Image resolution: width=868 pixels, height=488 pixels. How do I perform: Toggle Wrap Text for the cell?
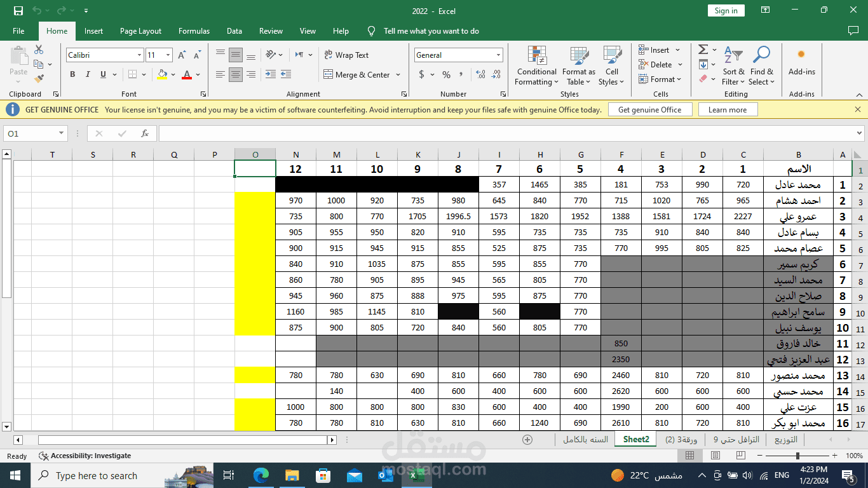346,55
